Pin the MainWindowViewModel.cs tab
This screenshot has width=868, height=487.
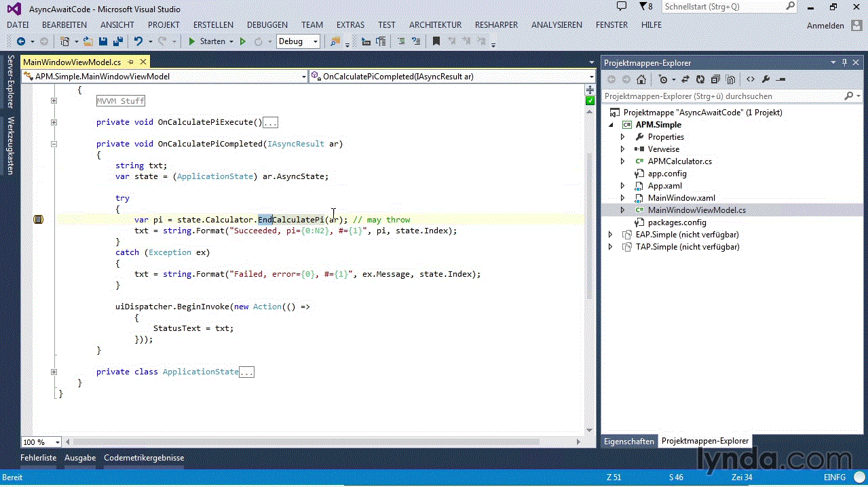[130, 62]
